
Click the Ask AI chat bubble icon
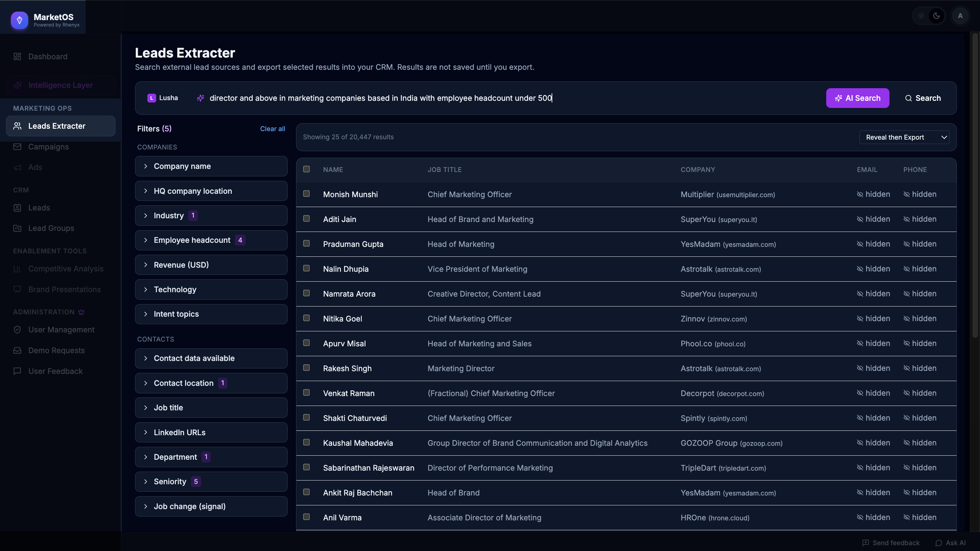pyautogui.click(x=938, y=542)
